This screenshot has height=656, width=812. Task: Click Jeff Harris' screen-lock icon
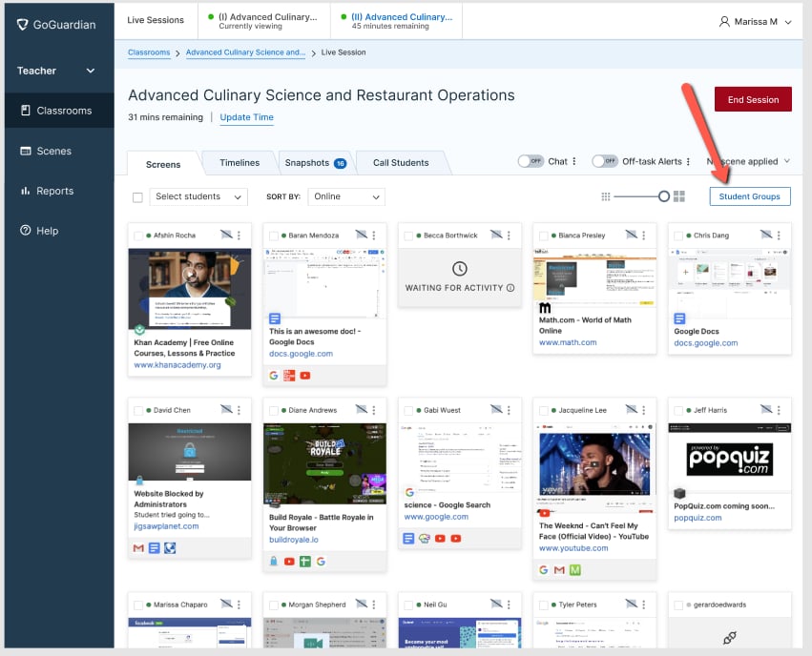coord(766,410)
